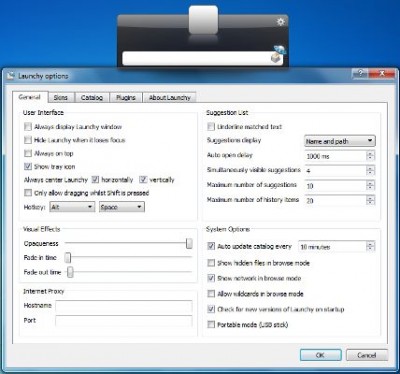Click Cancel to discard changes
The image size is (400, 374).
point(367,355)
